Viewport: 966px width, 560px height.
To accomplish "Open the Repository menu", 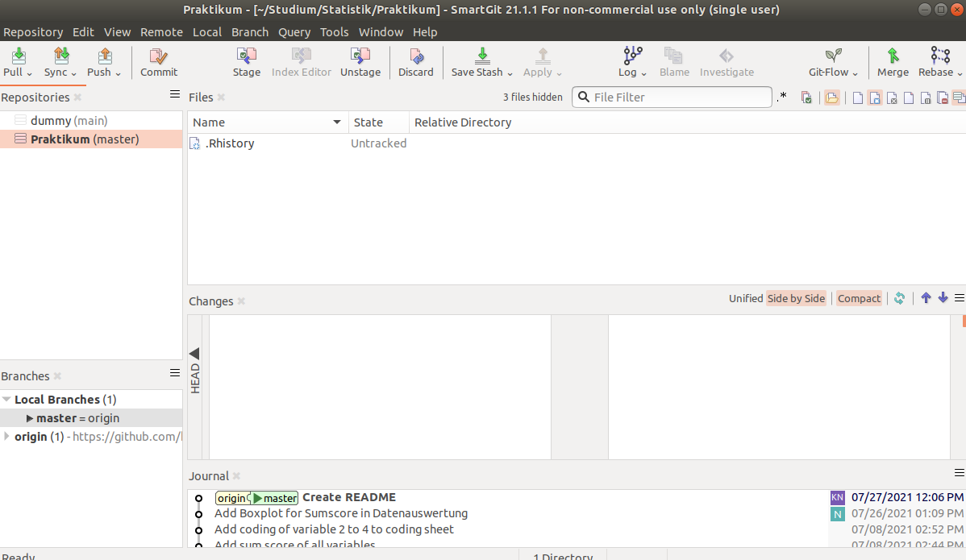I will pos(33,32).
